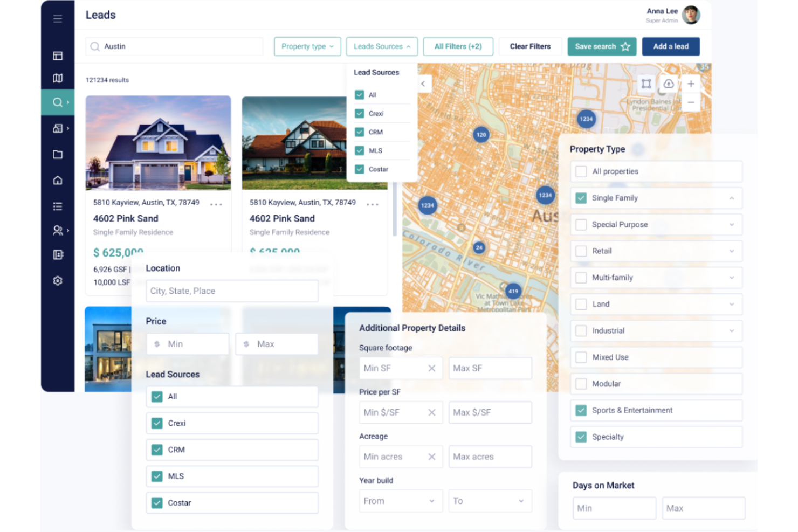Click the Add a lead button
Image resolution: width=798 pixels, height=532 pixels.
pyautogui.click(x=671, y=46)
